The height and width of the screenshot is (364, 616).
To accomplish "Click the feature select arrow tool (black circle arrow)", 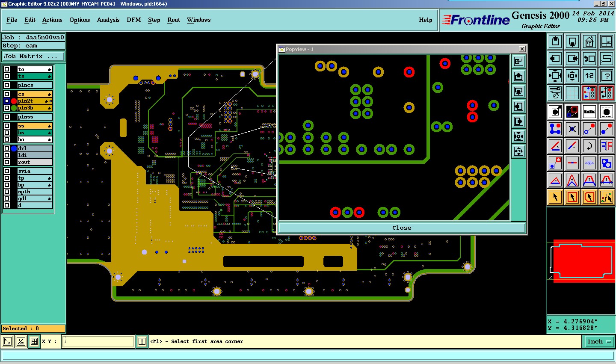I will (555, 112).
